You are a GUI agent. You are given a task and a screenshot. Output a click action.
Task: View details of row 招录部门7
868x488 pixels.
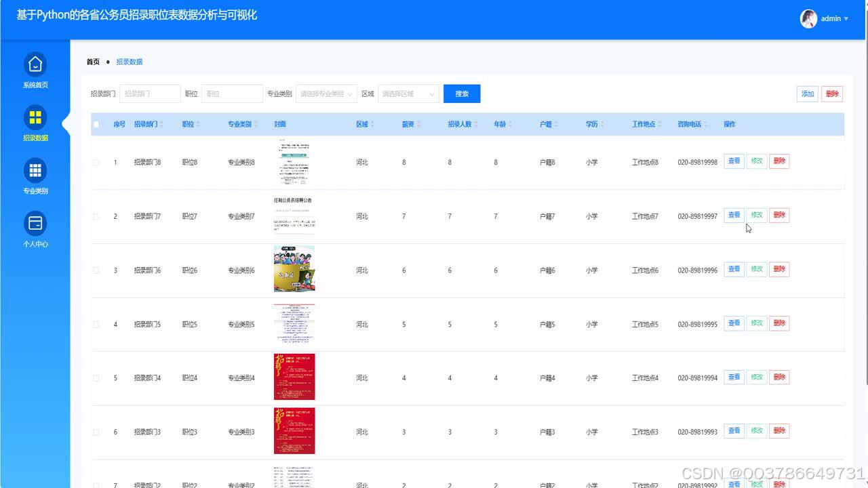734,216
